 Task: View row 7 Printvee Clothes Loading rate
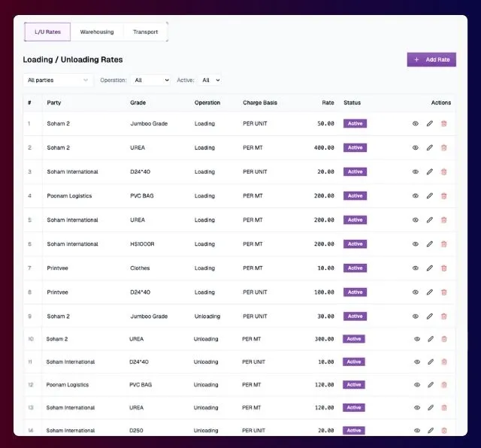[x=416, y=268]
